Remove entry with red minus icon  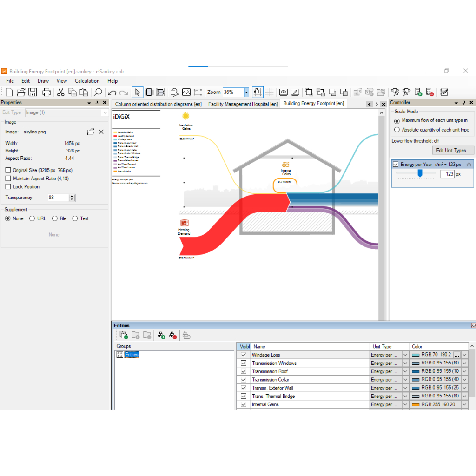(x=173, y=335)
